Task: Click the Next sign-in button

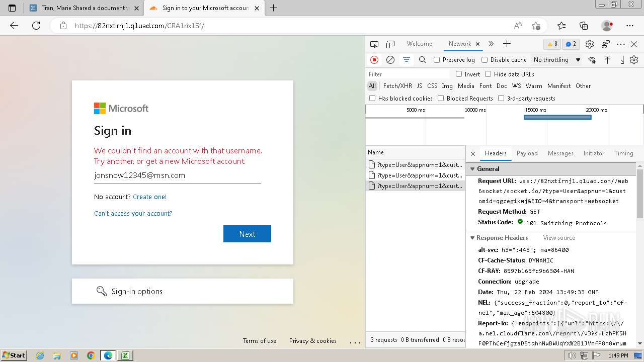Action: pyautogui.click(x=247, y=234)
